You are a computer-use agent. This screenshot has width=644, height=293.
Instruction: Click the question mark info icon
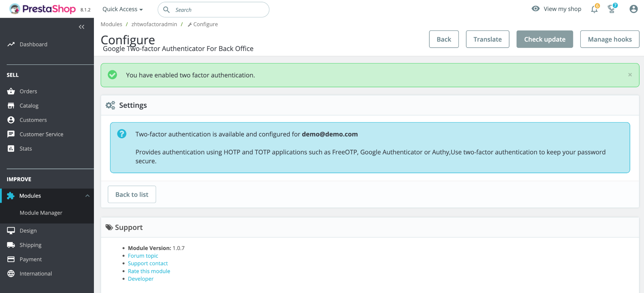(x=122, y=134)
